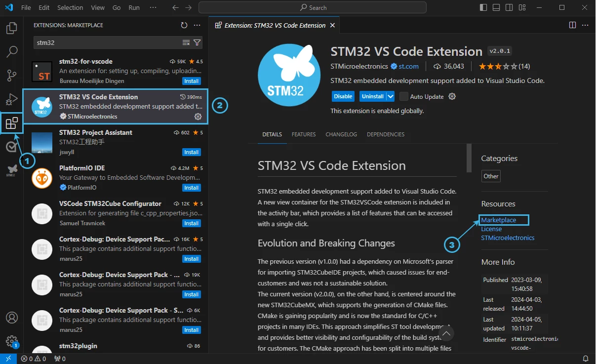This screenshot has height=364, width=596.
Task: Click the scroll-to-top arrow button
Action: (x=446, y=334)
